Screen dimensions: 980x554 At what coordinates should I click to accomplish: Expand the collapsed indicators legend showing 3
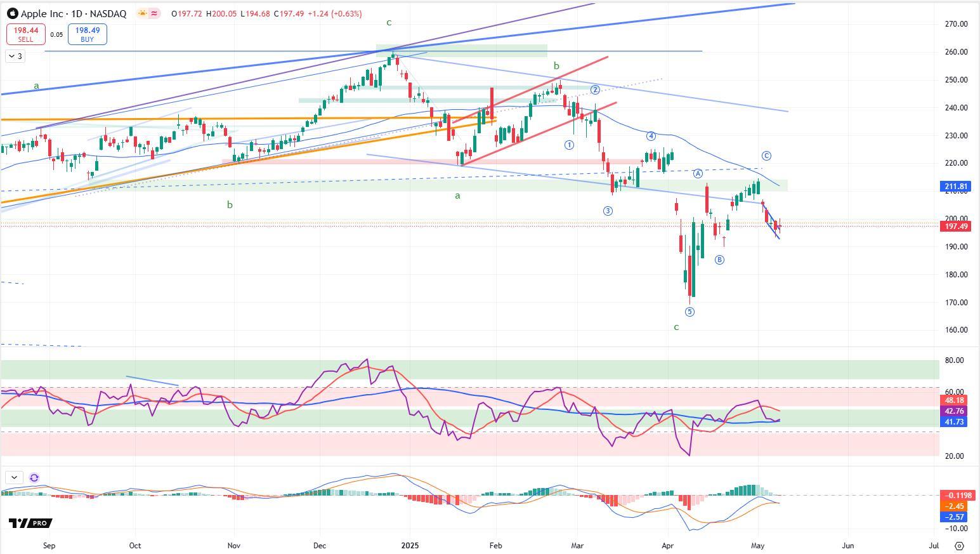pos(15,56)
